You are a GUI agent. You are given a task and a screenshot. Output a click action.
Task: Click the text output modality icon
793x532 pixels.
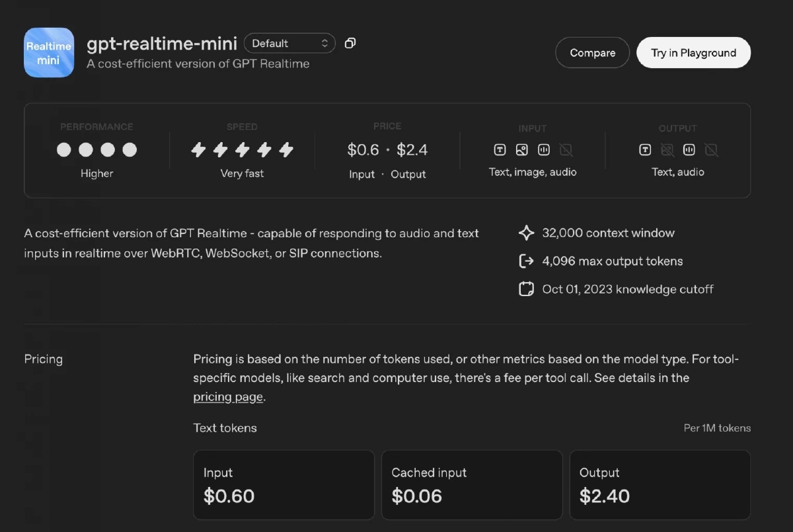(x=645, y=150)
